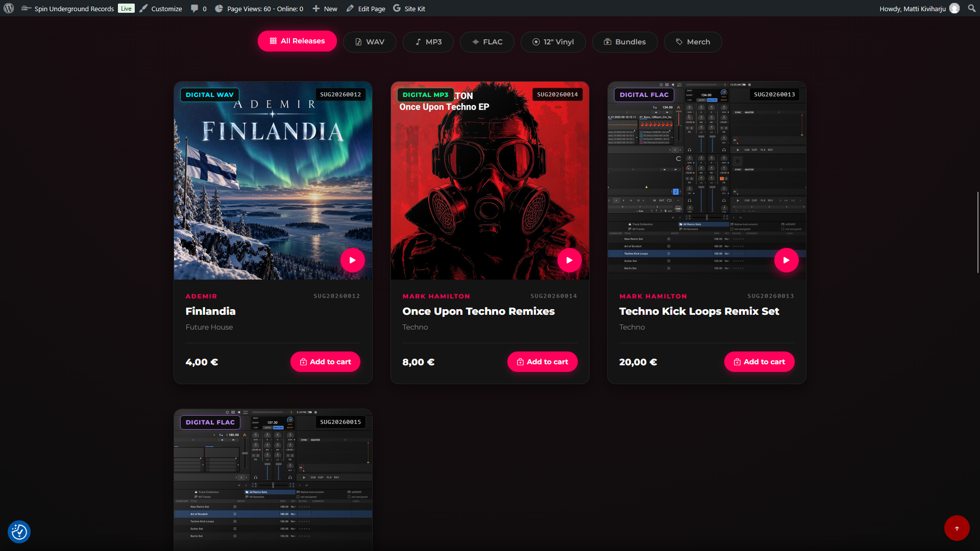Open the New content menu

(325, 9)
